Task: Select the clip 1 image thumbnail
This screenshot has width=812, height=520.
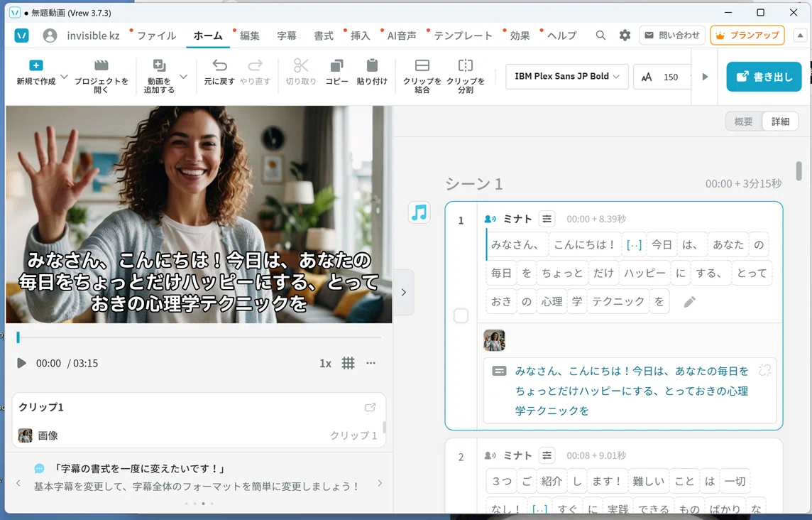Action: (494, 340)
